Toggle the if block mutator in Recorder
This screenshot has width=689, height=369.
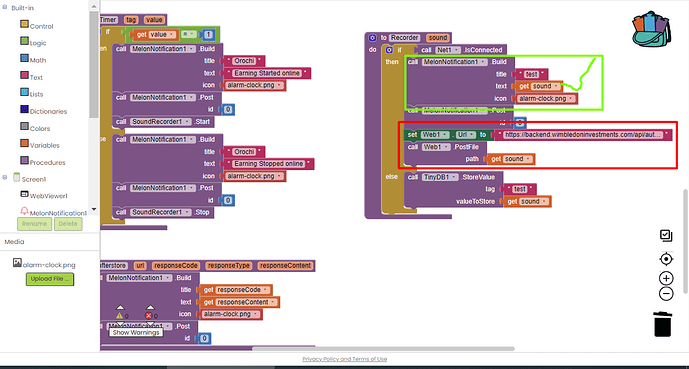click(389, 50)
